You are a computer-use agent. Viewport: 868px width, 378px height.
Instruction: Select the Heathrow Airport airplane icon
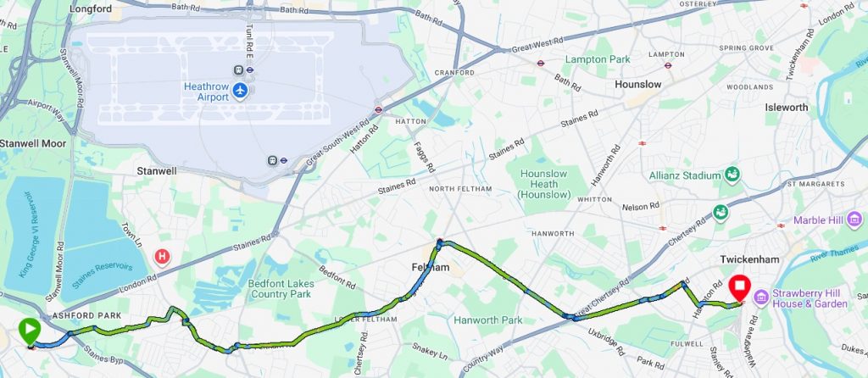coord(240,90)
